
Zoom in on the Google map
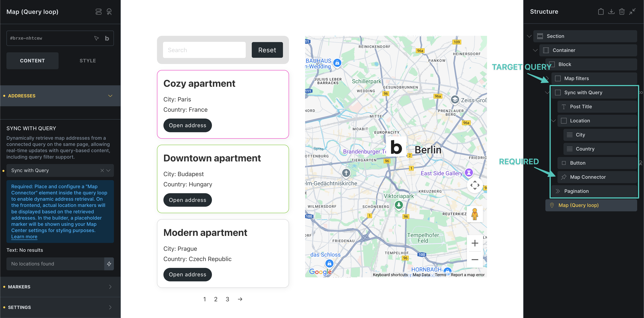[x=475, y=243]
